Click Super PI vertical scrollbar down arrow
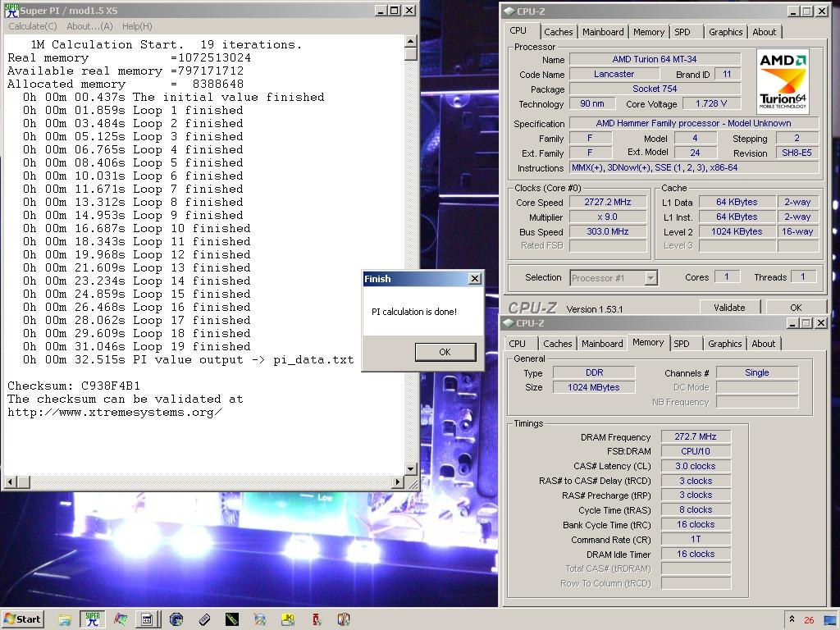This screenshot has width=840, height=630. [411, 468]
